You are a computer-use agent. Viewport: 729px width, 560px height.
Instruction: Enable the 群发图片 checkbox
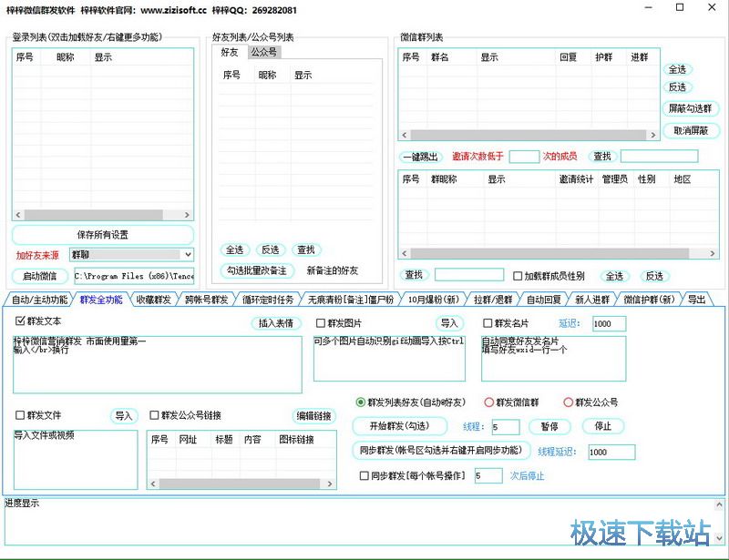321,323
